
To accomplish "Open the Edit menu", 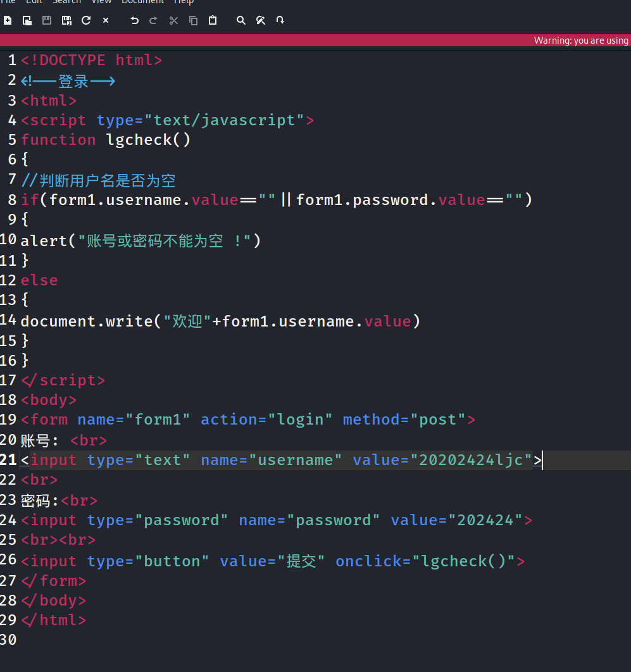I will click(x=34, y=2).
